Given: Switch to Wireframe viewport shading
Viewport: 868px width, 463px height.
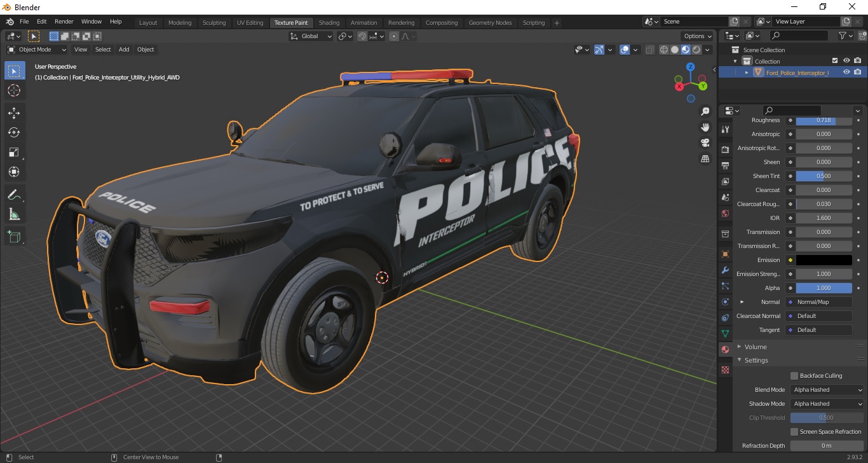Looking at the screenshot, I should tap(664, 50).
